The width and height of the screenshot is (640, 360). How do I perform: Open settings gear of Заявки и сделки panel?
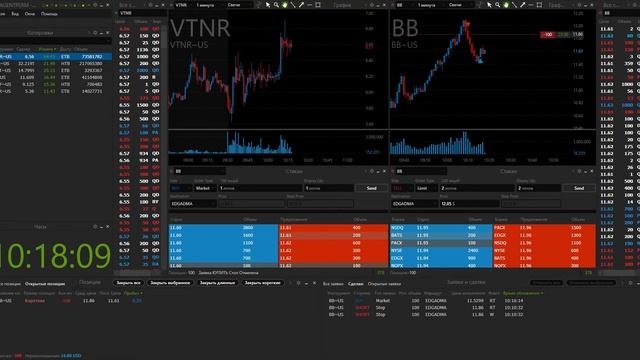630,282
